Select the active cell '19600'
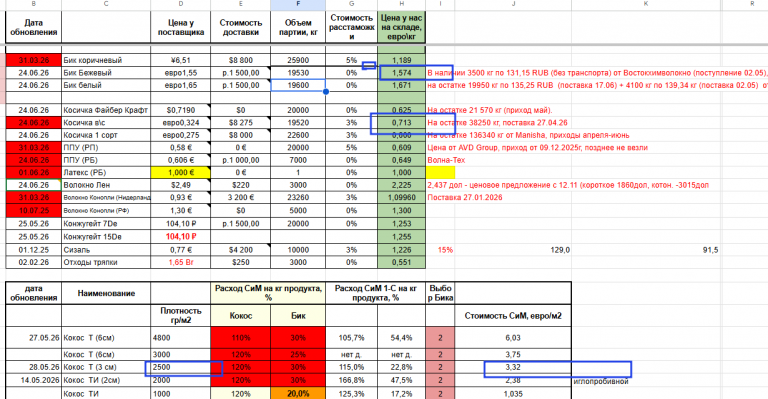 coord(298,85)
